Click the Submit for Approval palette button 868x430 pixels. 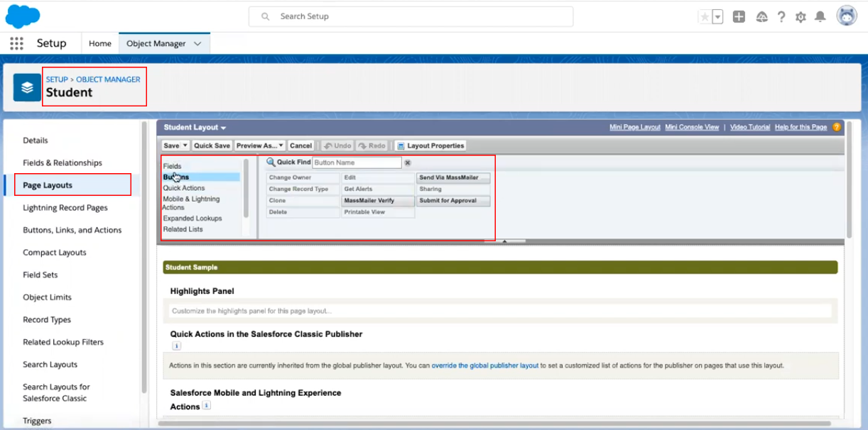(453, 201)
